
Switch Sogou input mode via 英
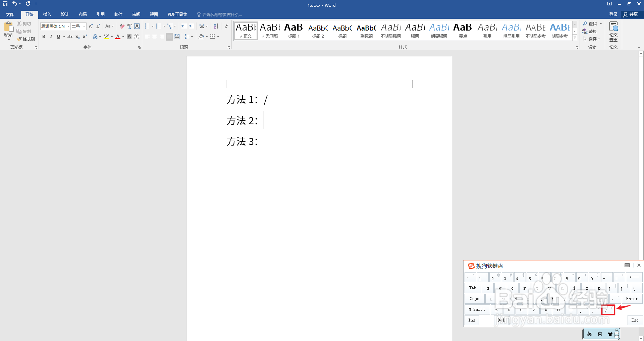(589, 334)
